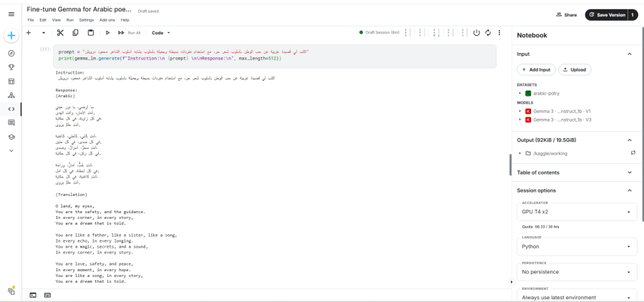This screenshot has height=302, width=644.
Task: Open Code brackets icon in sidebar
Action: click(x=11, y=109)
